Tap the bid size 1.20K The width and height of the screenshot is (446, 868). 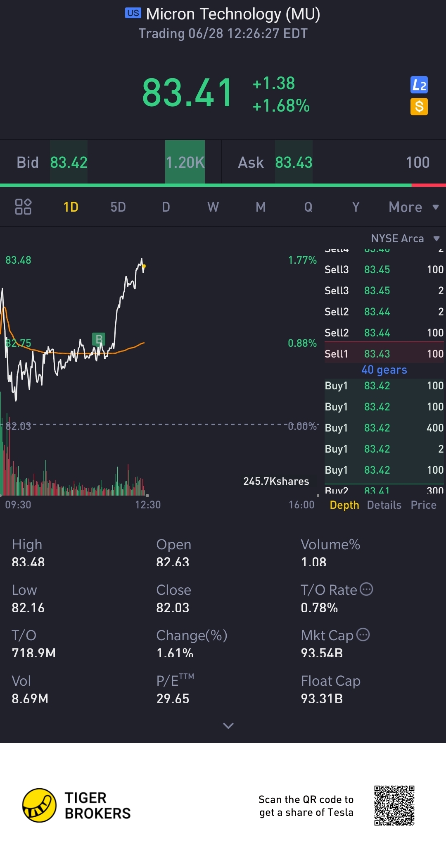point(185,162)
